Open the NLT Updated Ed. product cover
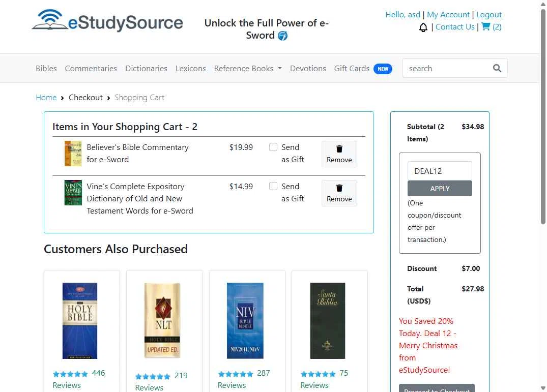This screenshot has height=392, width=547. coord(162,321)
